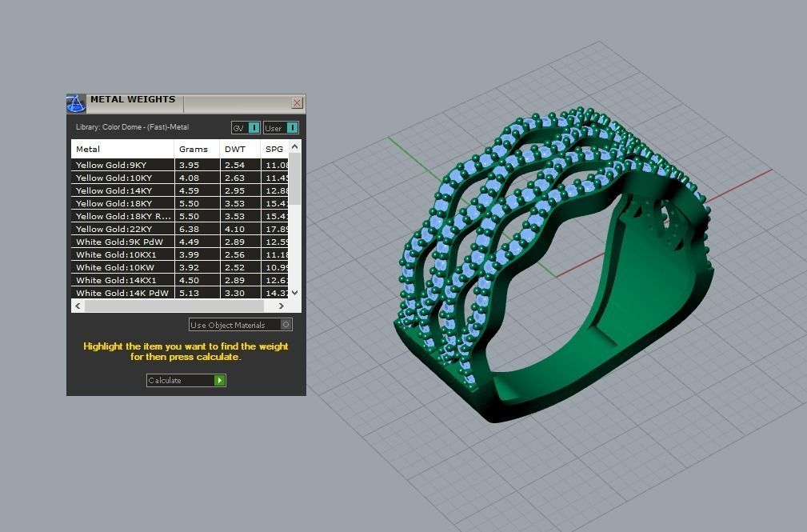807x532 pixels.
Task: Click the 4.49 grams value
Action: (x=189, y=242)
